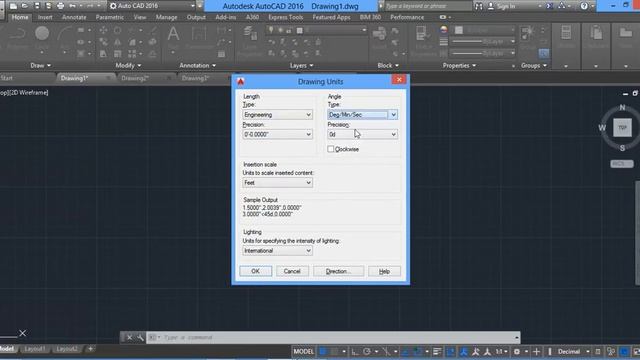Viewport: 640px width, 360px height.
Task: Click the Save icon in Quick Access toolbar
Action: tap(37, 6)
